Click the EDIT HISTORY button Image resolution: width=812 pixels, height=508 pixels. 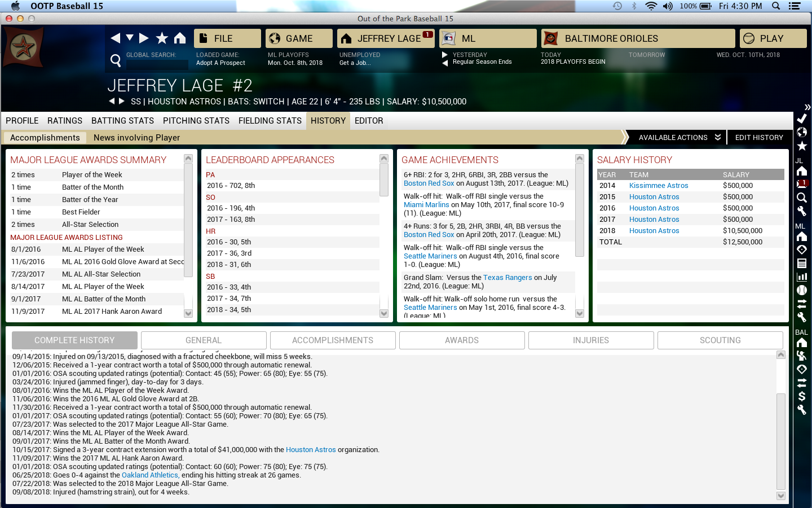pos(759,137)
